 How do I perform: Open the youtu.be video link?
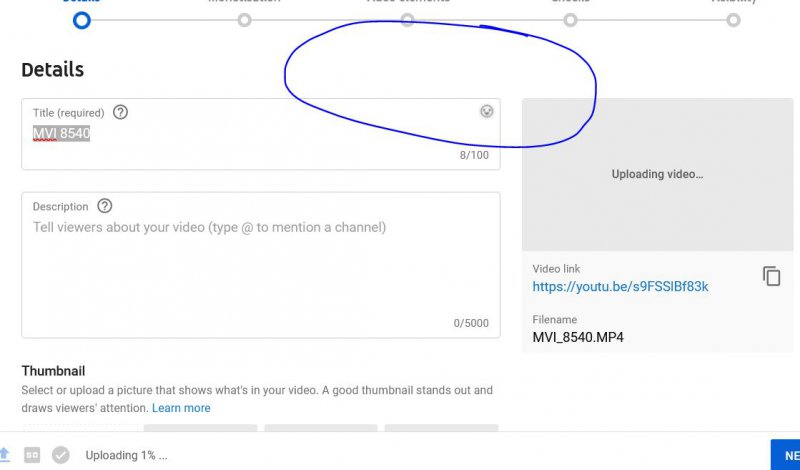[x=620, y=287]
